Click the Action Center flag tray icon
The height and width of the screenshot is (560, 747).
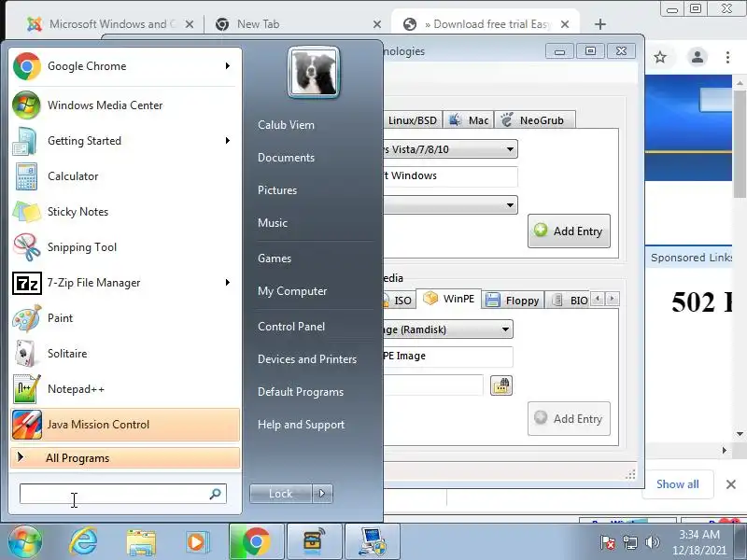click(x=608, y=542)
